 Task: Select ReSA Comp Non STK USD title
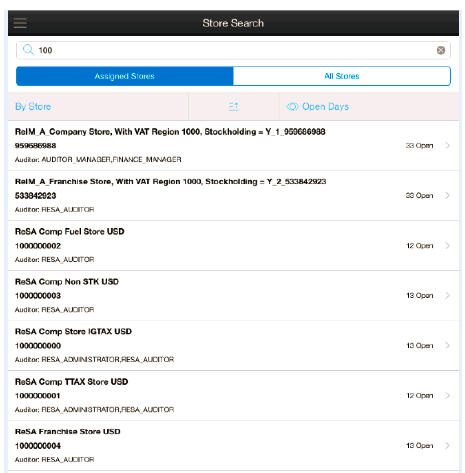click(x=67, y=282)
